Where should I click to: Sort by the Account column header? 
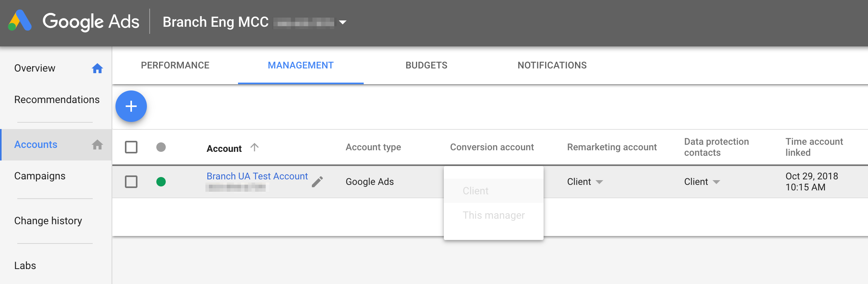pos(224,149)
